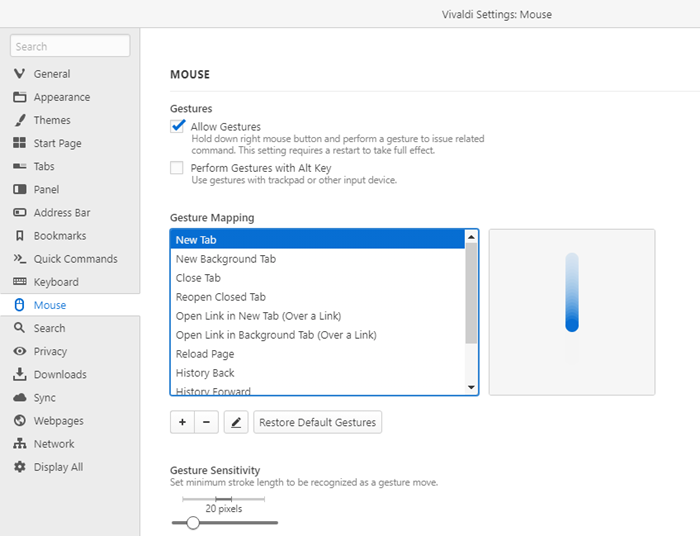Click the Panel icon in sidebar
This screenshot has width=700, height=536.
coord(19,189)
